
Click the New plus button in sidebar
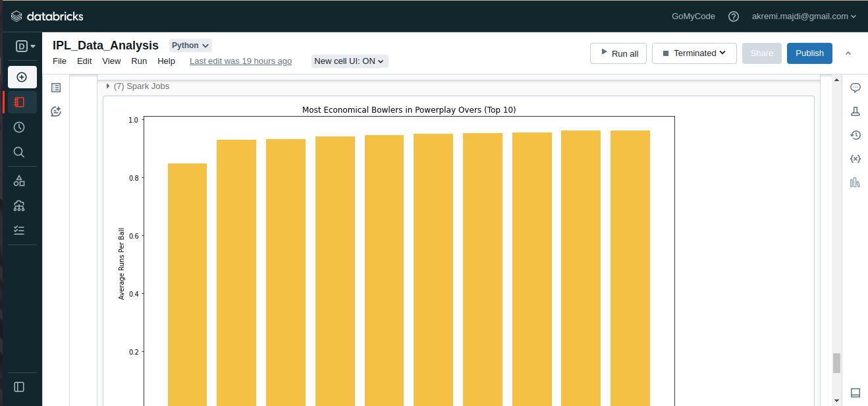[22, 77]
